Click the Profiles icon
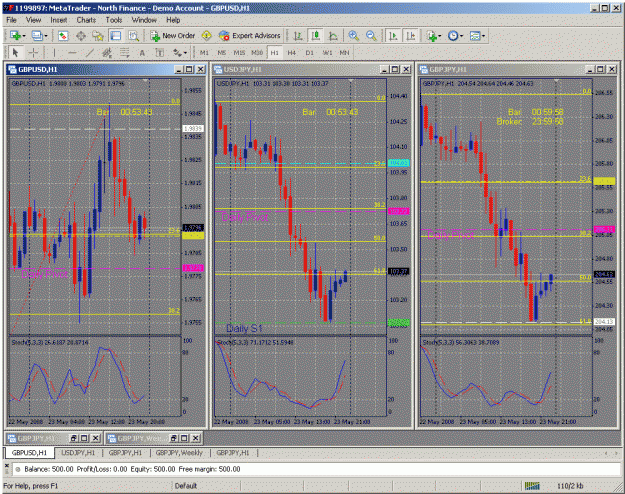Image resolution: width=625 pixels, height=494 pixels. tap(37, 36)
